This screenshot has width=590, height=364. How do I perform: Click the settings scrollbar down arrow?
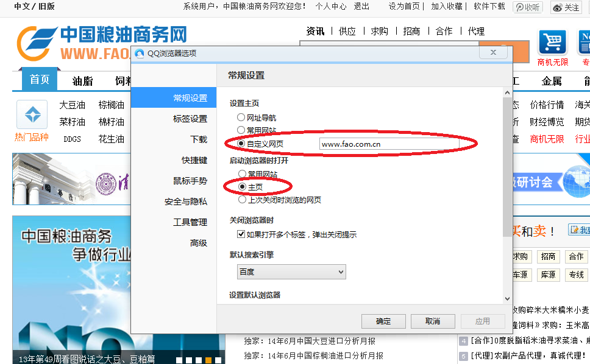tap(507, 299)
